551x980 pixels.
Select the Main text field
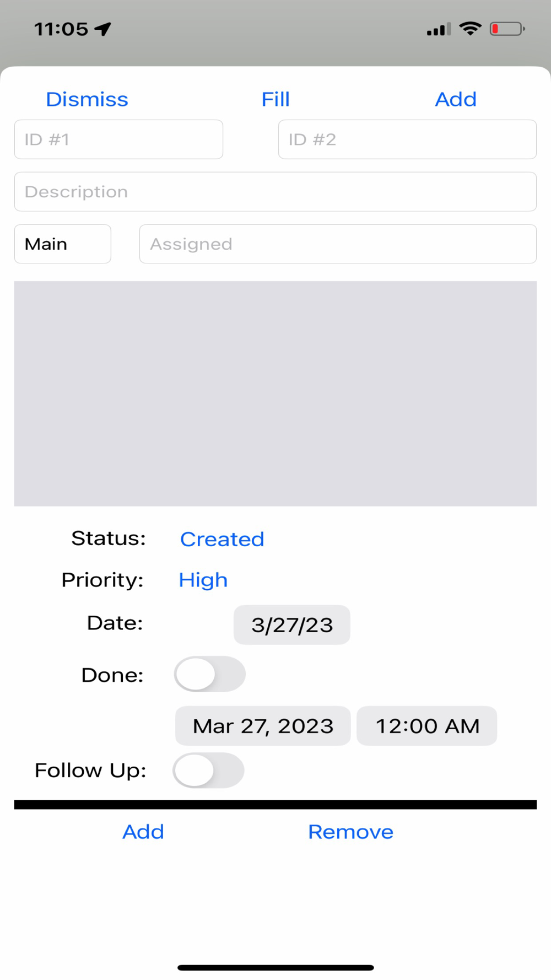tap(63, 244)
